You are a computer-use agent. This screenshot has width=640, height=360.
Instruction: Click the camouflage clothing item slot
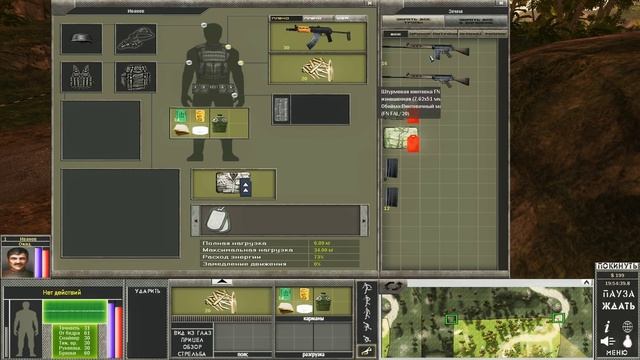point(234,184)
